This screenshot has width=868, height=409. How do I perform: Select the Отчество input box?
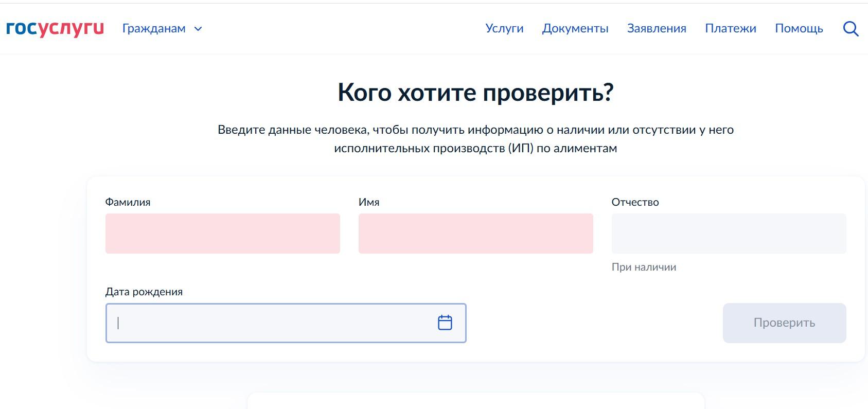click(x=729, y=234)
